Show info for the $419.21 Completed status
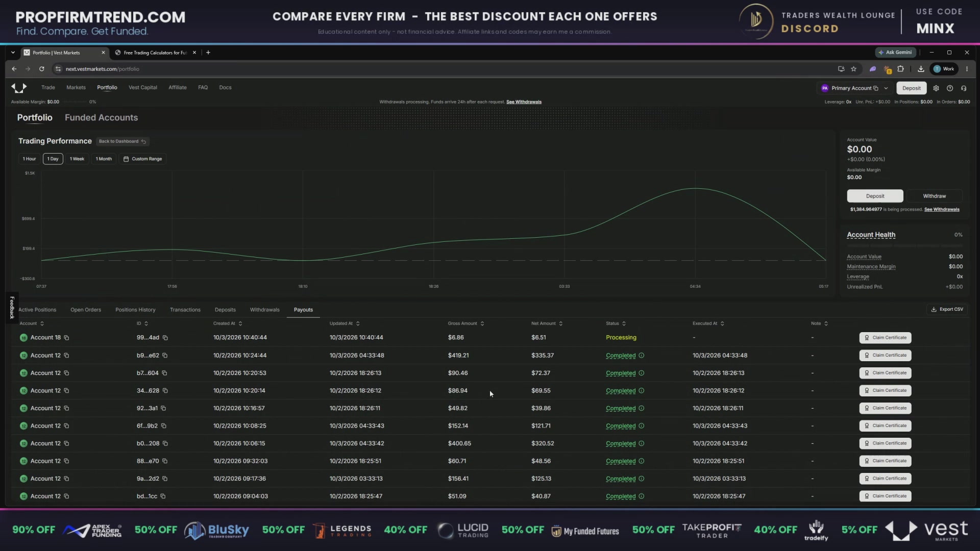 click(x=642, y=356)
